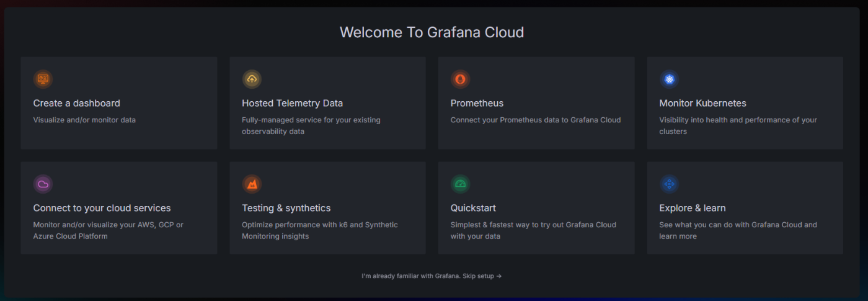Screen dimensions: 868x301
Task: Click the k6 Testing & synthetics icon
Action: (x=252, y=184)
